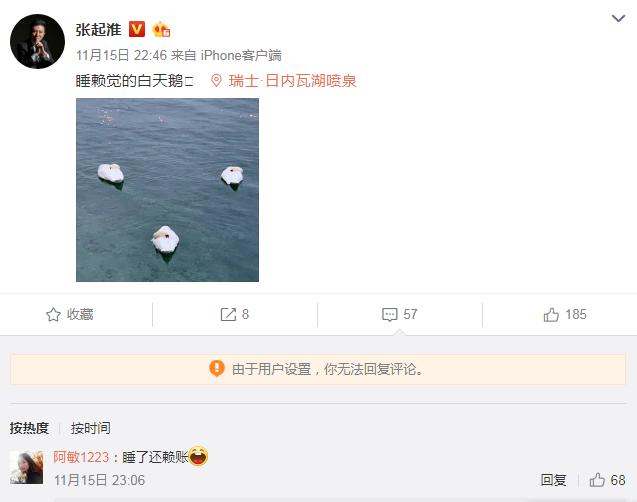Like 阿敏1223's comment with thumbs-up 68
This screenshot has height=502, width=637.
click(607, 480)
